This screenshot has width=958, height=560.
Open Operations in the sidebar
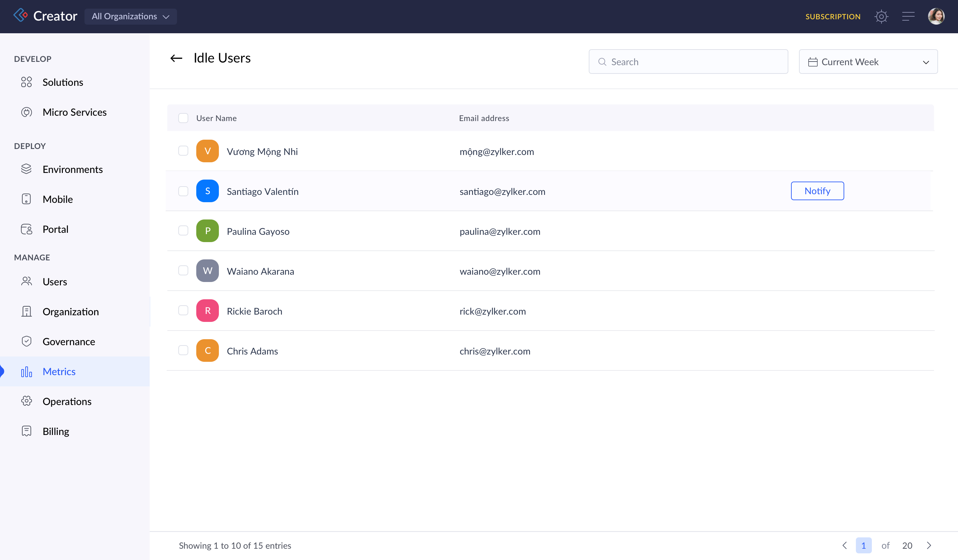pos(67,401)
